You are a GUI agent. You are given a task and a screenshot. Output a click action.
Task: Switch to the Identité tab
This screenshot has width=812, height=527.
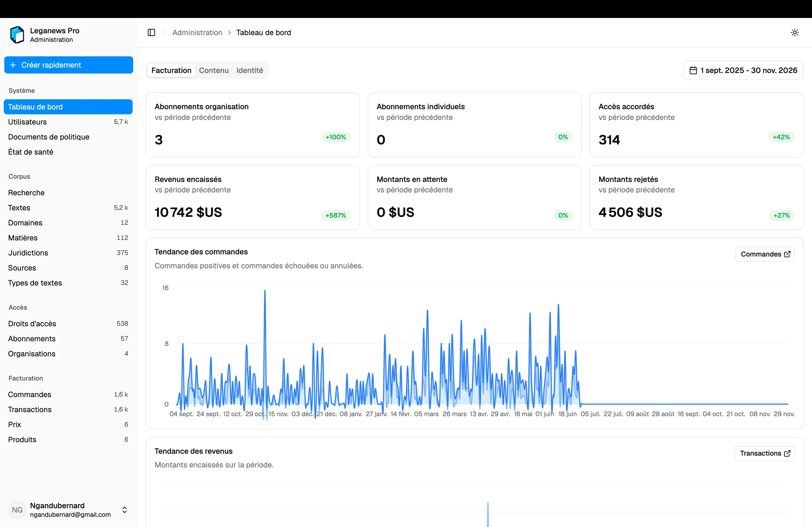[249, 70]
